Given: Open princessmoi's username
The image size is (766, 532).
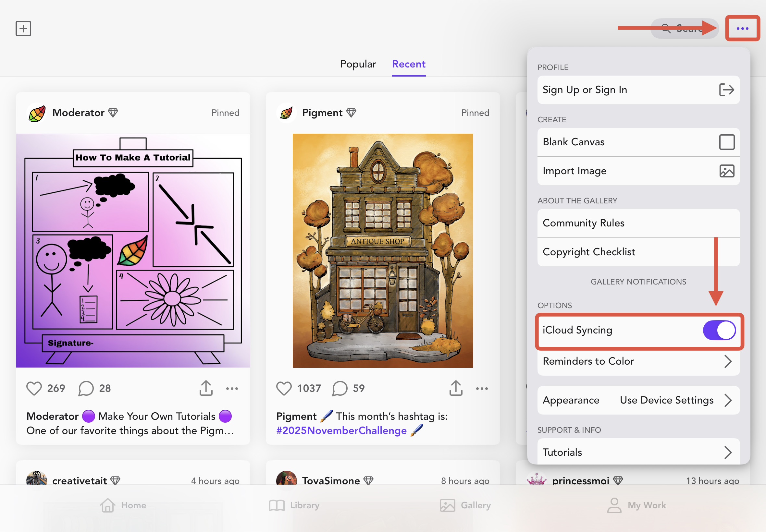Looking at the screenshot, I should click(x=580, y=481).
